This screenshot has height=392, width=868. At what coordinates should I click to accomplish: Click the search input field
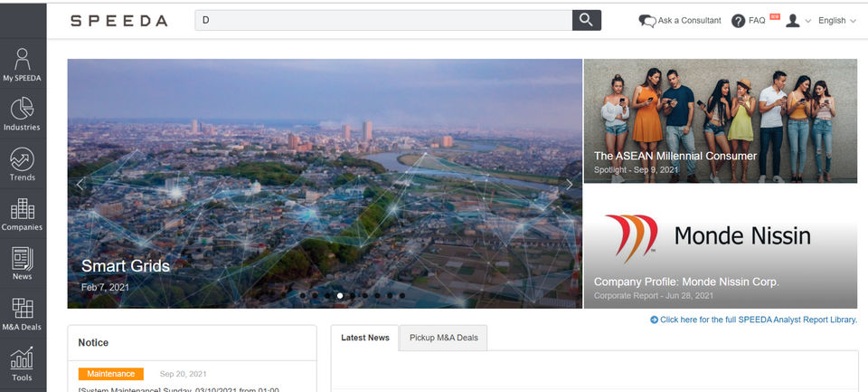click(x=383, y=21)
